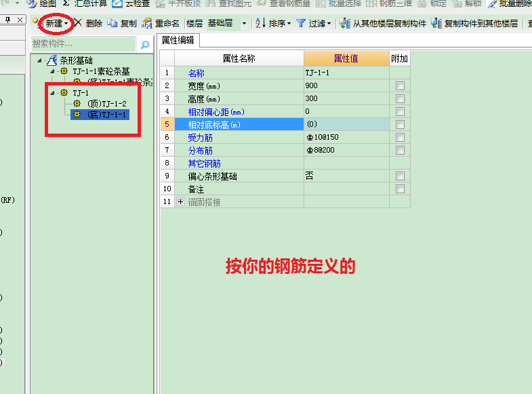Viewport: 532px width, 394px height.
Task: Click the 相对偏心距 value 0
Action: click(346, 111)
